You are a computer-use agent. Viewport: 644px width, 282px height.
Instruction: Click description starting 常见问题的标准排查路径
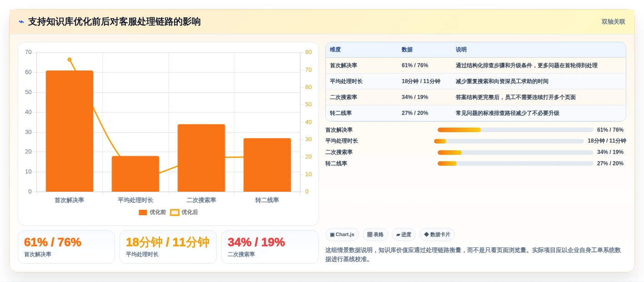tap(508, 114)
